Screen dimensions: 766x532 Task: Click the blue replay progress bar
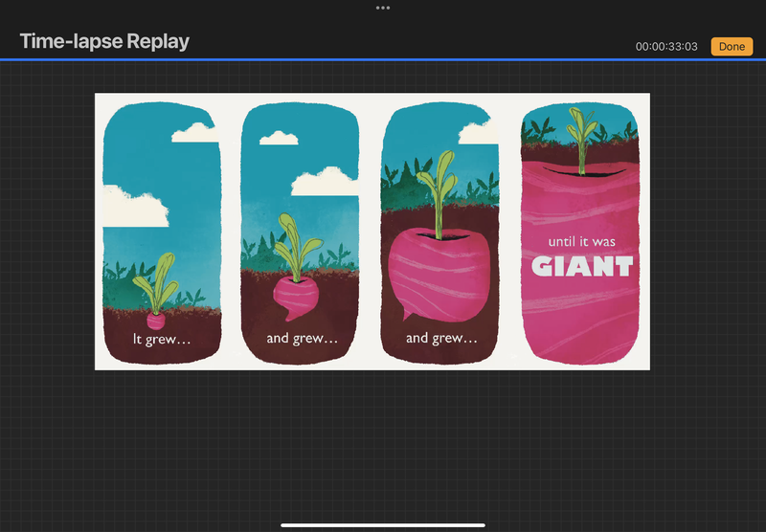[383, 60]
